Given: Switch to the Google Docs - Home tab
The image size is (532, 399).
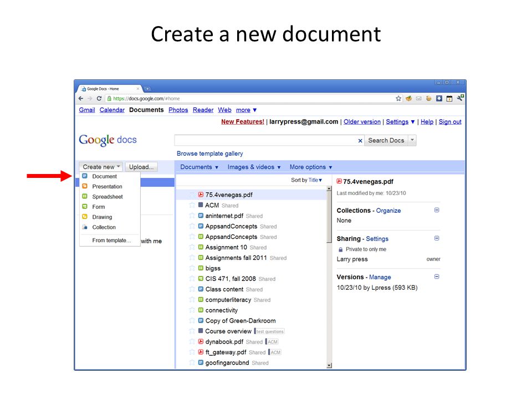Looking at the screenshot, I should coord(109,89).
